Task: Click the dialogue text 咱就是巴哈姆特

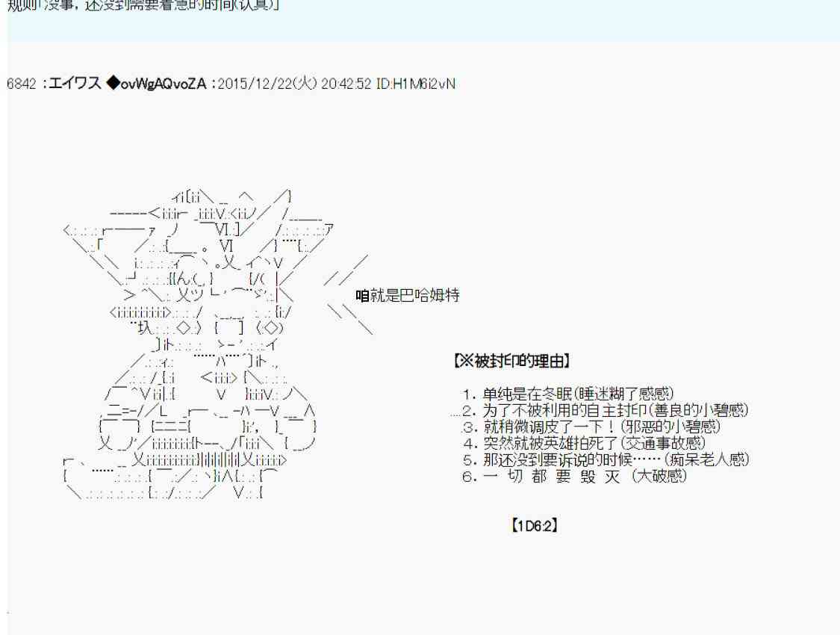Action: click(x=408, y=296)
